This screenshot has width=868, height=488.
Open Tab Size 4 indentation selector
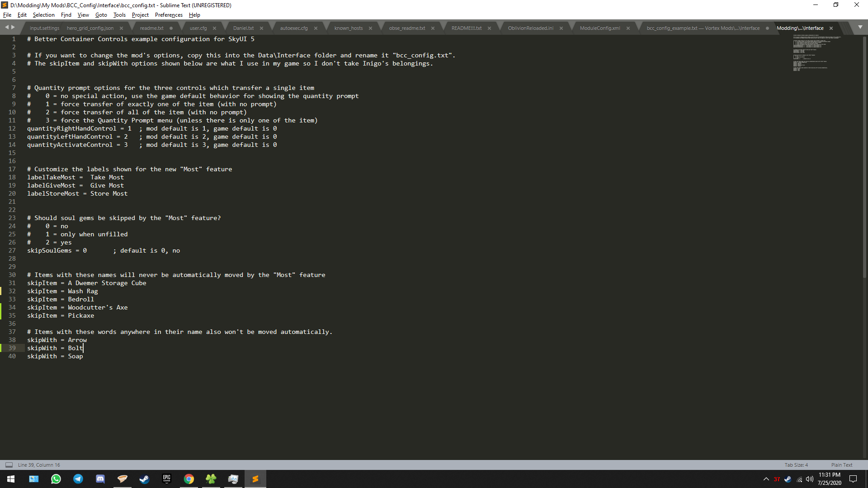coord(796,465)
